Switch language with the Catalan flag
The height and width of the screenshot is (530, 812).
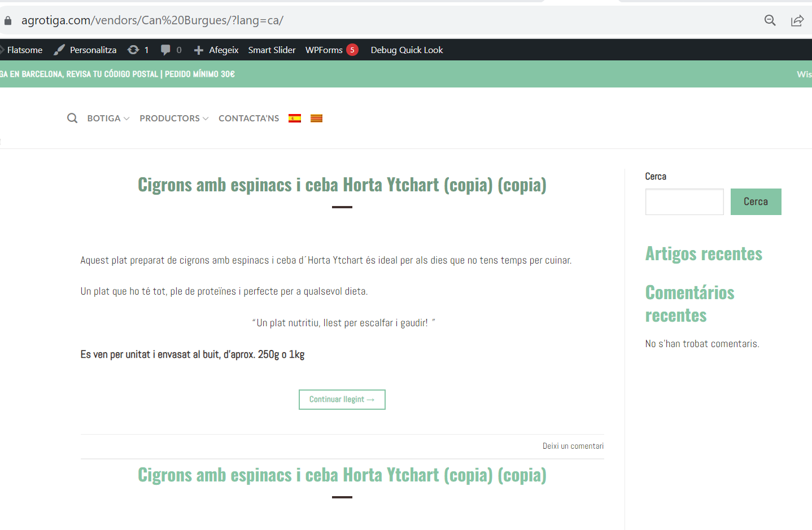click(x=316, y=118)
